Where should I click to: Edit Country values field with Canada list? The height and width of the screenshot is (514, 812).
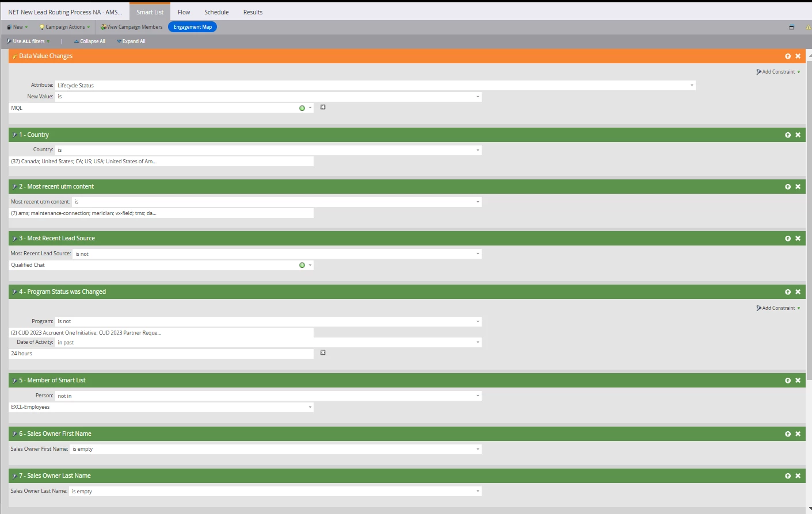coord(161,162)
